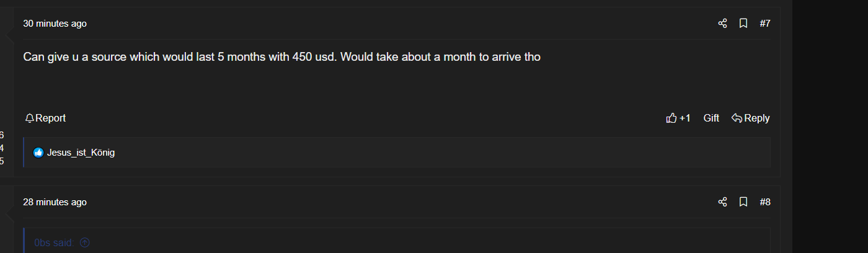Click share icon on post #7
Screen dimensions: 868x253
pyautogui.click(x=722, y=24)
